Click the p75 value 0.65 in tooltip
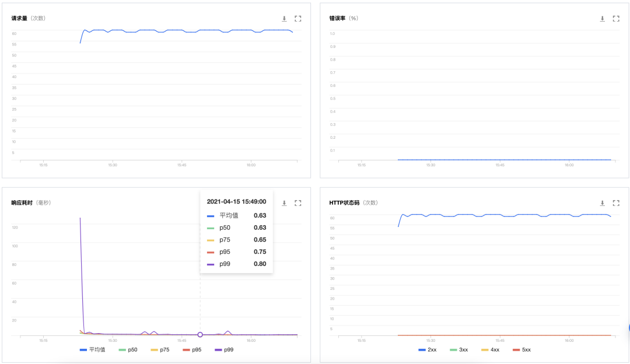This screenshot has height=364, width=630. (260, 240)
